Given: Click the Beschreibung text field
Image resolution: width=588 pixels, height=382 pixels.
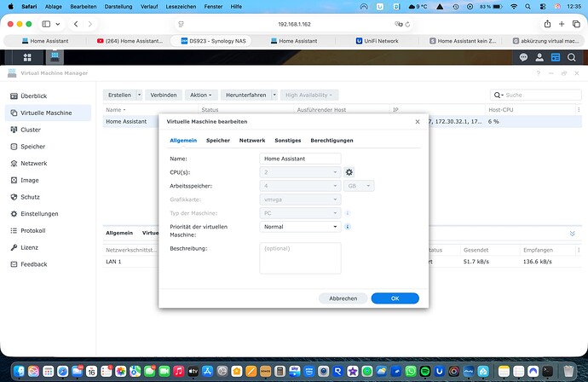Looking at the screenshot, I should click(x=300, y=258).
